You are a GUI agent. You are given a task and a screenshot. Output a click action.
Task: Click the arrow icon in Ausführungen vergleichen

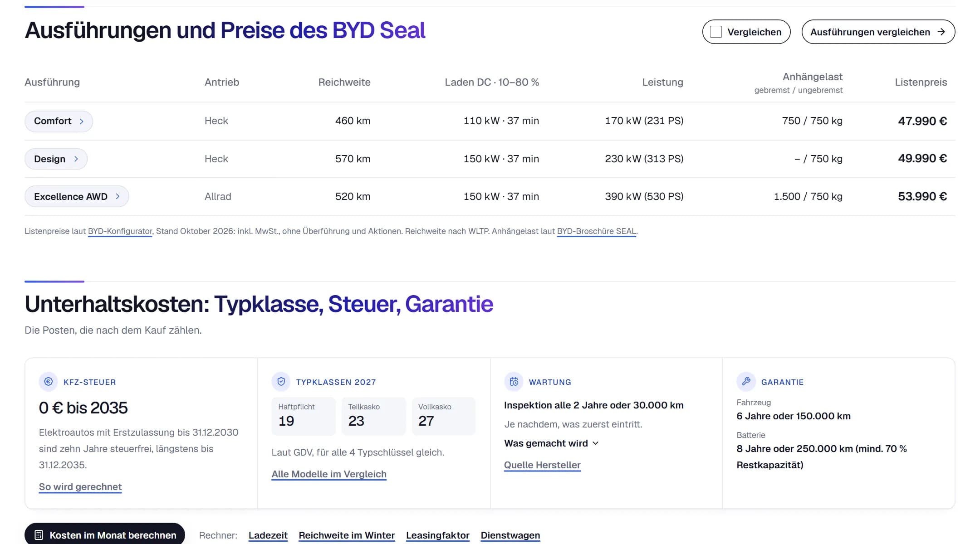pos(941,32)
